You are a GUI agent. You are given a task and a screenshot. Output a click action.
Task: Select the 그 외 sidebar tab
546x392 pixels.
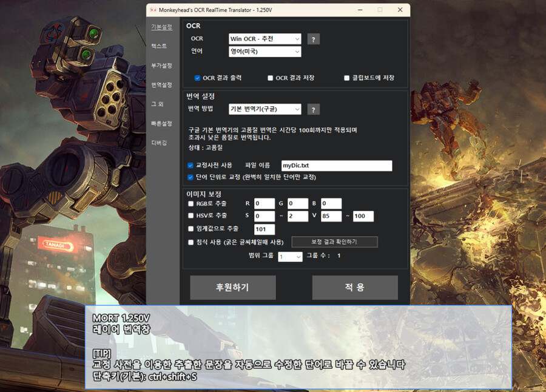157,104
